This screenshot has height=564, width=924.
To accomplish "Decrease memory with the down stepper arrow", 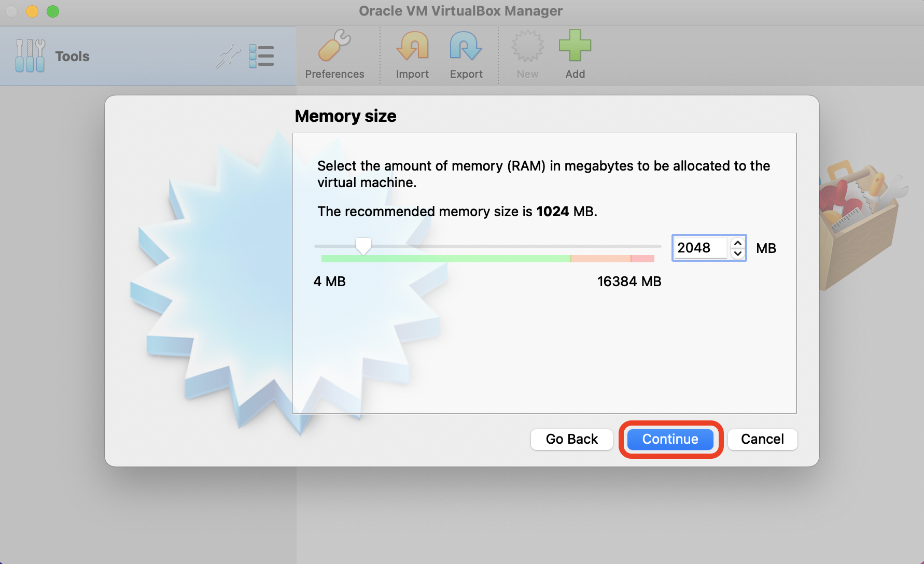I will (737, 253).
